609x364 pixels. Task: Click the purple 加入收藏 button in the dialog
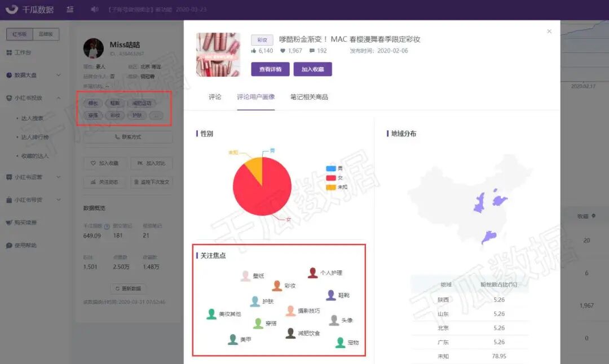(312, 69)
